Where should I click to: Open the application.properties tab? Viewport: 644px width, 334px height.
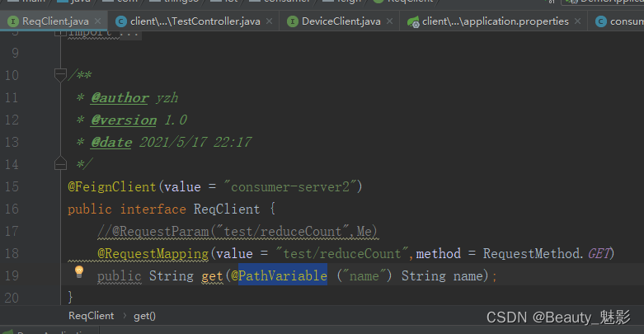496,21
